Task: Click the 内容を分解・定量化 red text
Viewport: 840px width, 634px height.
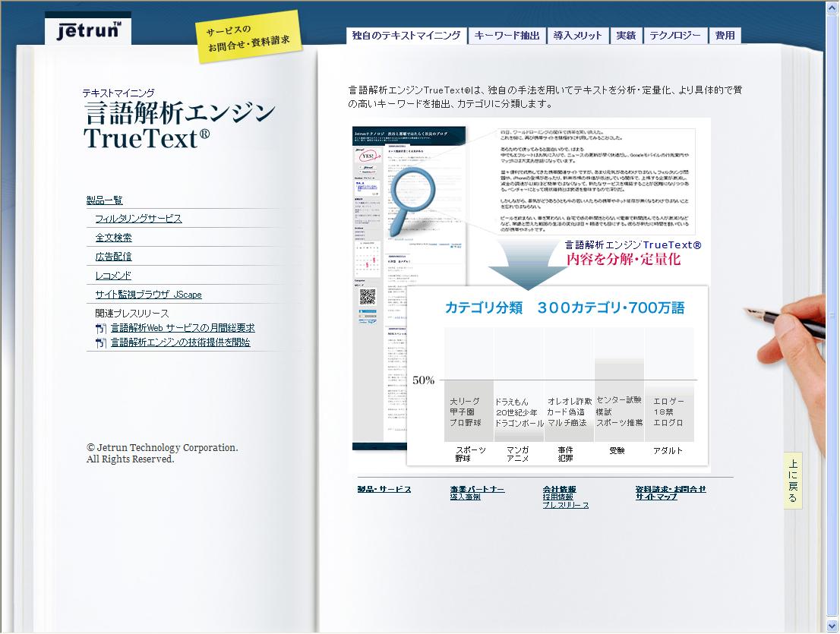Action: point(624,260)
